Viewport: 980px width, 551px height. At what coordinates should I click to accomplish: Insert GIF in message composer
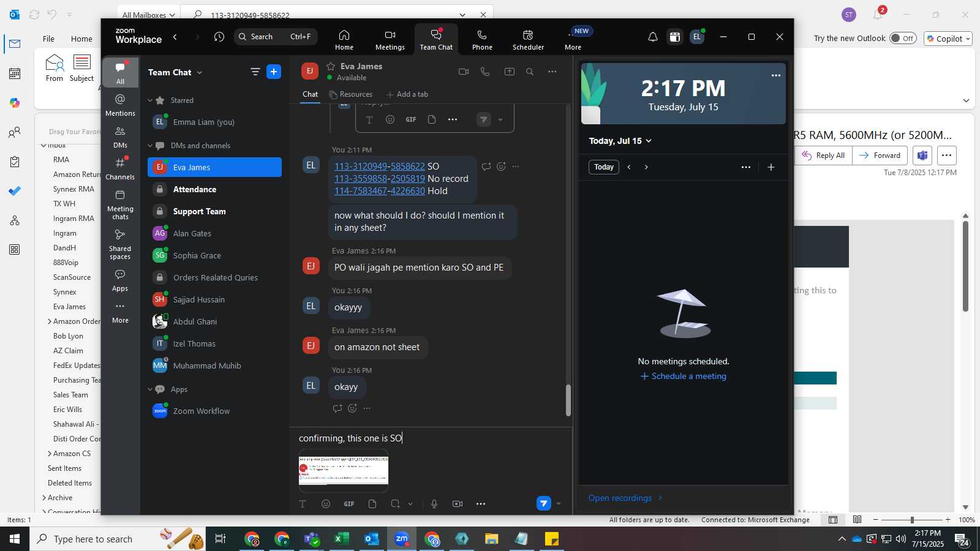tap(349, 504)
